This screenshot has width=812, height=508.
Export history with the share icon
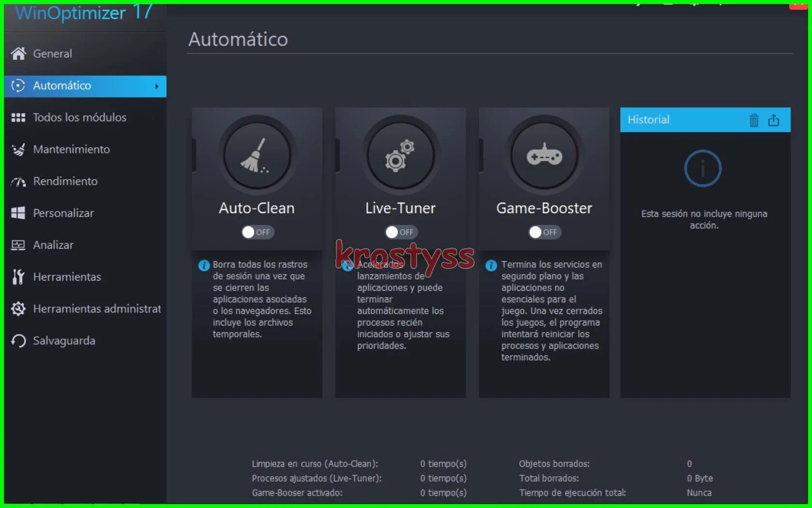pos(773,120)
